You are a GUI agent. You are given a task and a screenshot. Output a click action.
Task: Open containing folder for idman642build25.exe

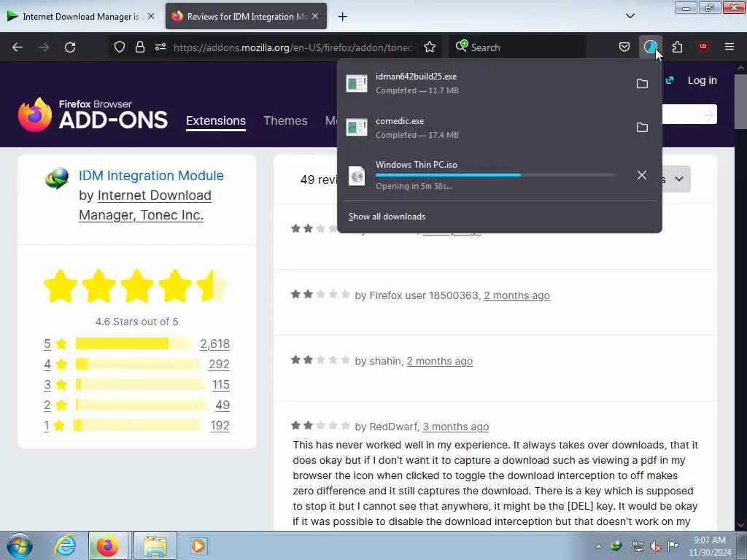tap(642, 83)
